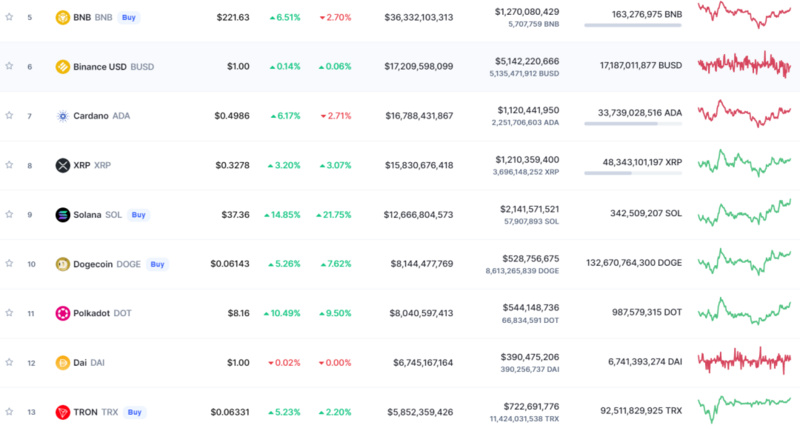
Task: Open the Dogecoin name link
Action: pos(107,264)
